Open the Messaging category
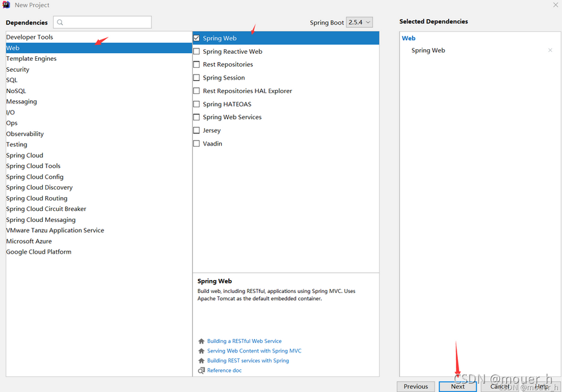Viewport: 562px width, 392px height. 99,102
